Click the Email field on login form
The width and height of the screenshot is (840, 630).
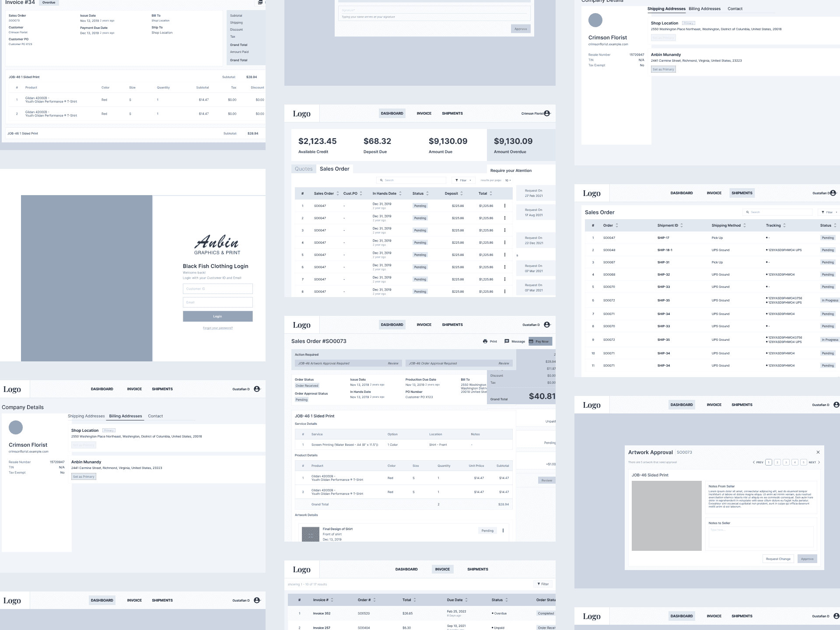[218, 302]
